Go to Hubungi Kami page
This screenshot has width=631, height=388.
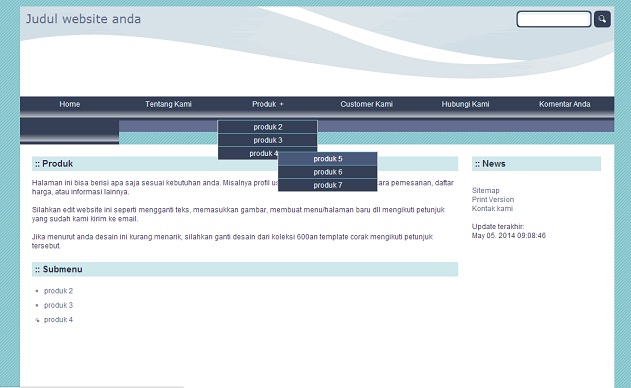pyautogui.click(x=465, y=104)
